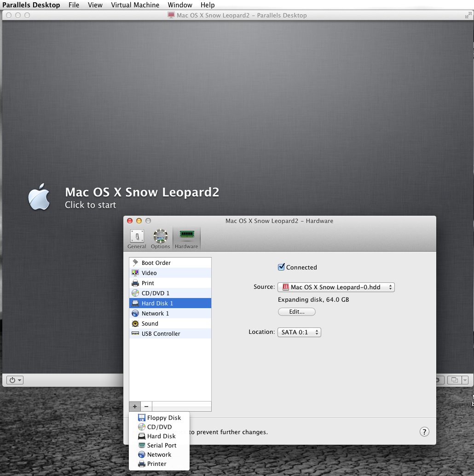474x476 pixels.
Task: Select Network 1 in hardware list
Action: pyautogui.click(x=170, y=313)
